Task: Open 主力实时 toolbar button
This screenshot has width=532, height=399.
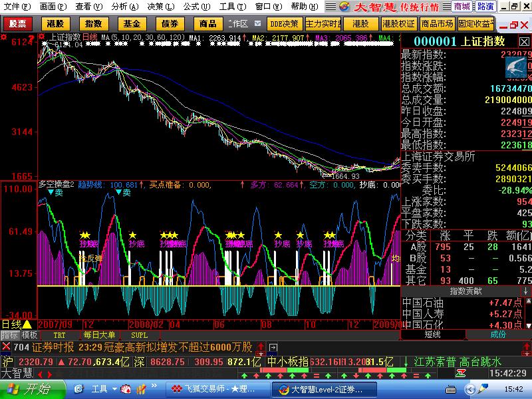Action: pos(323,24)
